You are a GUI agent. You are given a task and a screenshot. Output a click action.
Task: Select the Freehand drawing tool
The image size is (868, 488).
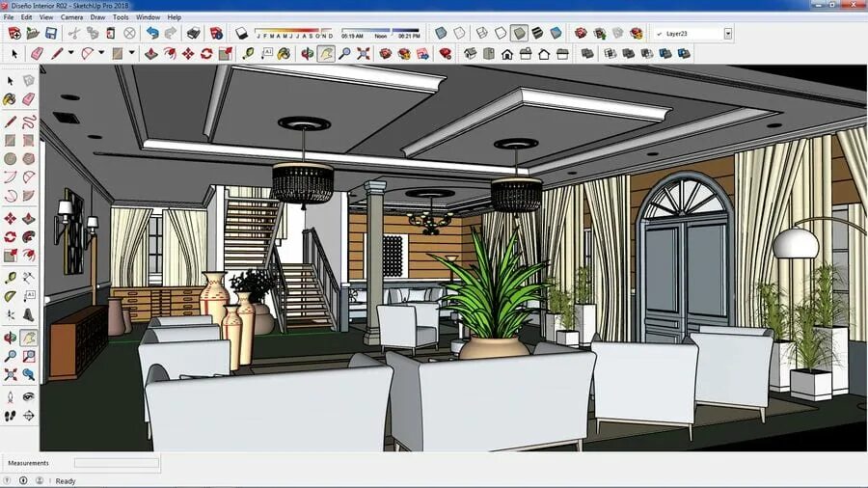pyautogui.click(x=28, y=122)
